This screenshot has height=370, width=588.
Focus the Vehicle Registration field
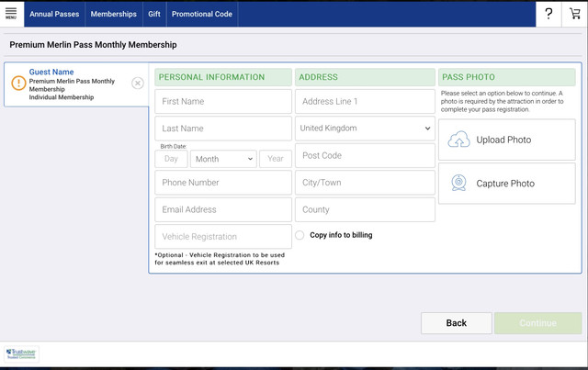223,237
